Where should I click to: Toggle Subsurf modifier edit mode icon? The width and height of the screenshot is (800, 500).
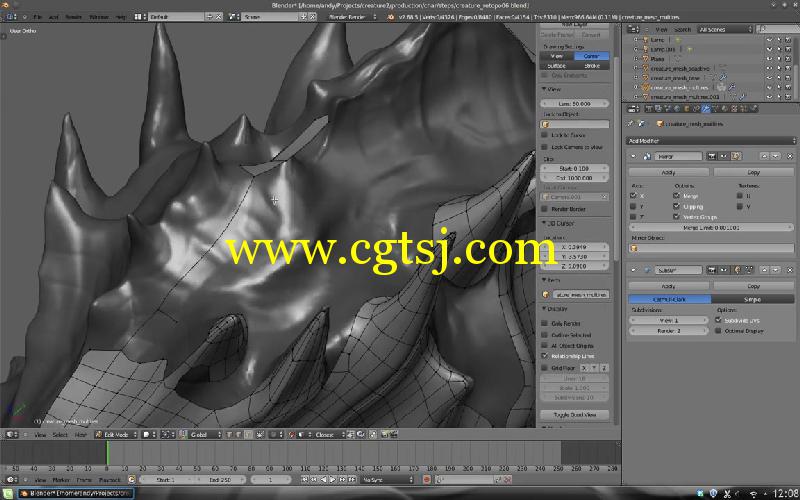(737, 269)
